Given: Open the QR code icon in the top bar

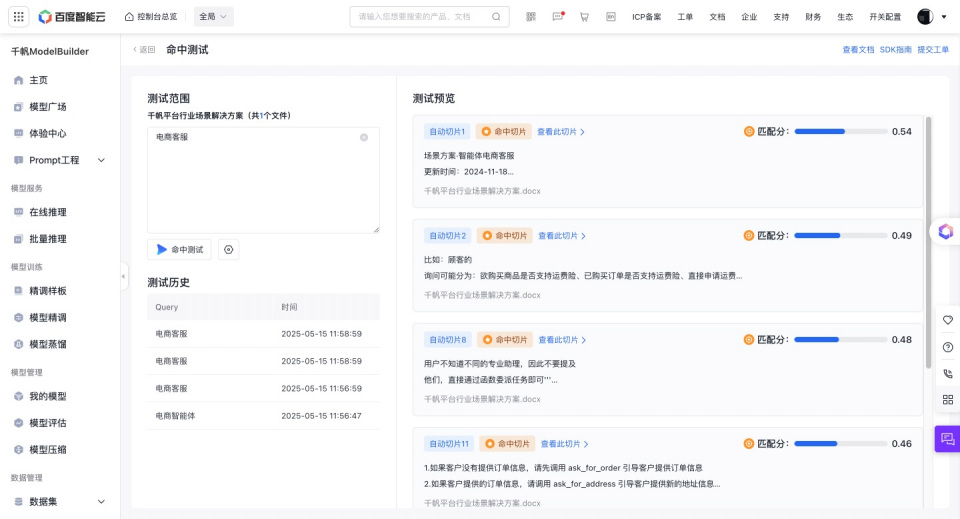Looking at the screenshot, I should click(x=531, y=17).
